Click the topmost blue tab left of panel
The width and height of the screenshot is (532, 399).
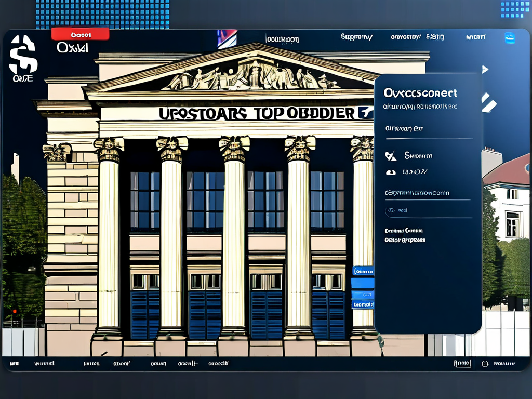point(363,271)
